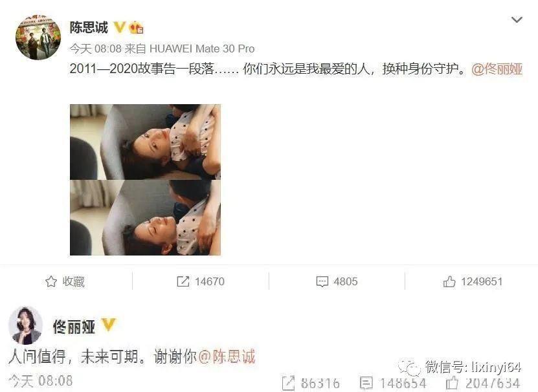The height and width of the screenshot is (392, 538).
Task: Like 佟丽娅's post with the thumbs-up icon
Action: tap(452, 383)
